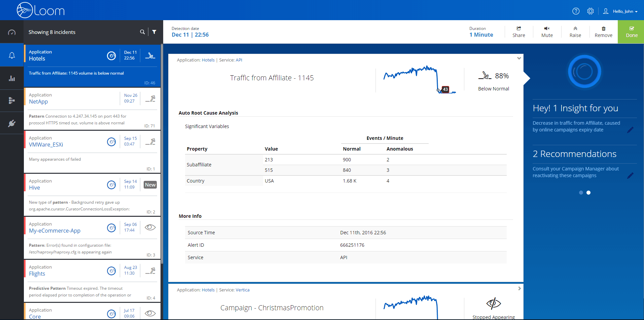Image resolution: width=644 pixels, height=320 pixels.
Task: Mute the current incident
Action: coord(547,32)
